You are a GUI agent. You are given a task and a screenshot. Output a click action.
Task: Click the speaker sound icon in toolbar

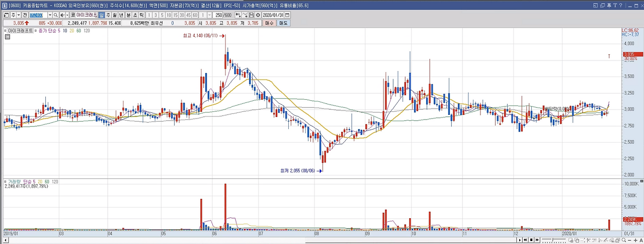(x=62, y=15)
